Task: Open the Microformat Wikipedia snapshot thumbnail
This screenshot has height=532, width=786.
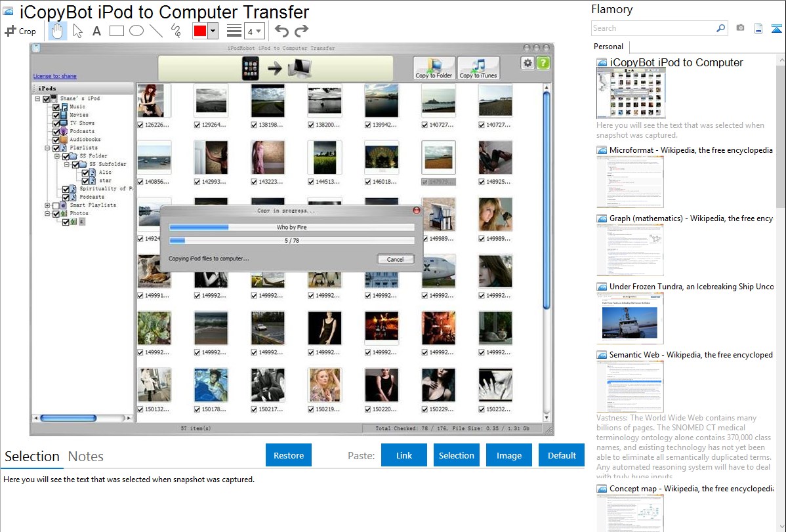Action: point(630,182)
